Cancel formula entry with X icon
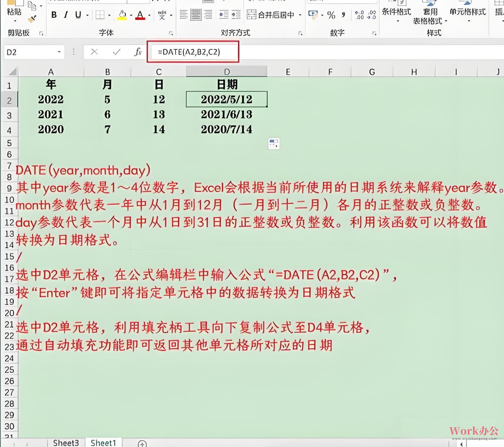This screenshot has height=447, width=504. 94,52
